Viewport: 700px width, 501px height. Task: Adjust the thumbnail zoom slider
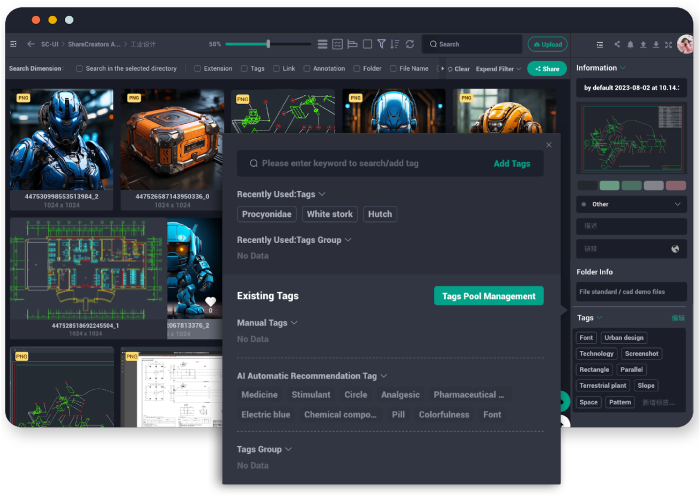[268, 44]
